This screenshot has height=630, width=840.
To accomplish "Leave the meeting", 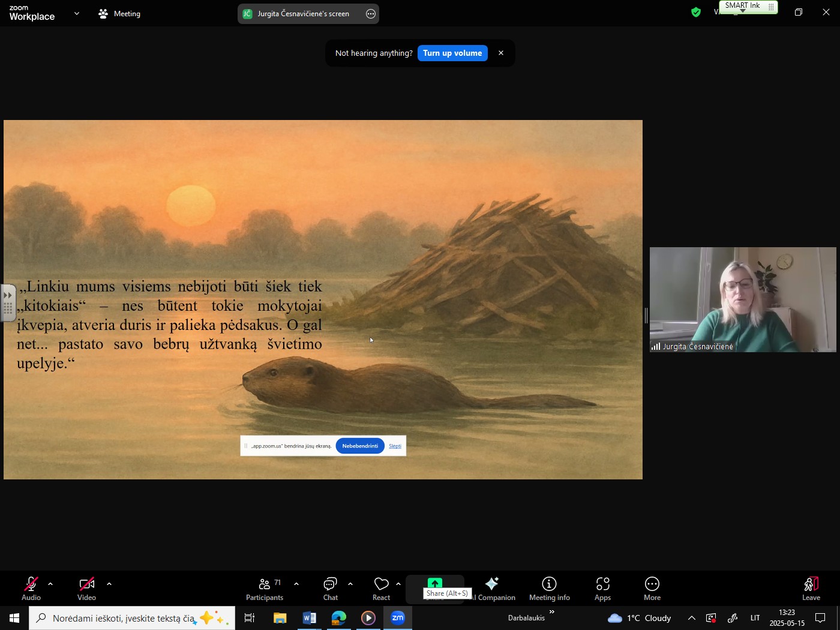I will coord(811,589).
